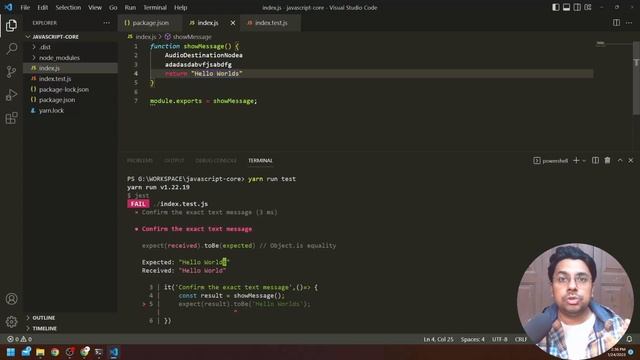Open the Edit menu

pyautogui.click(x=42, y=7)
